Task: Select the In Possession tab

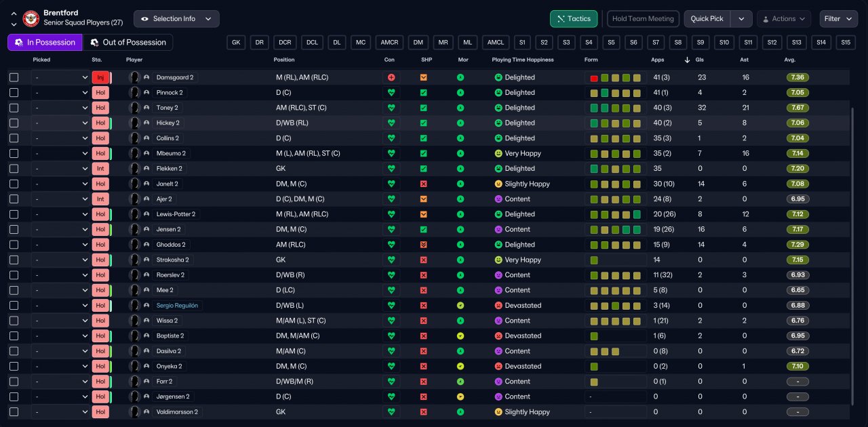Action: tap(45, 43)
